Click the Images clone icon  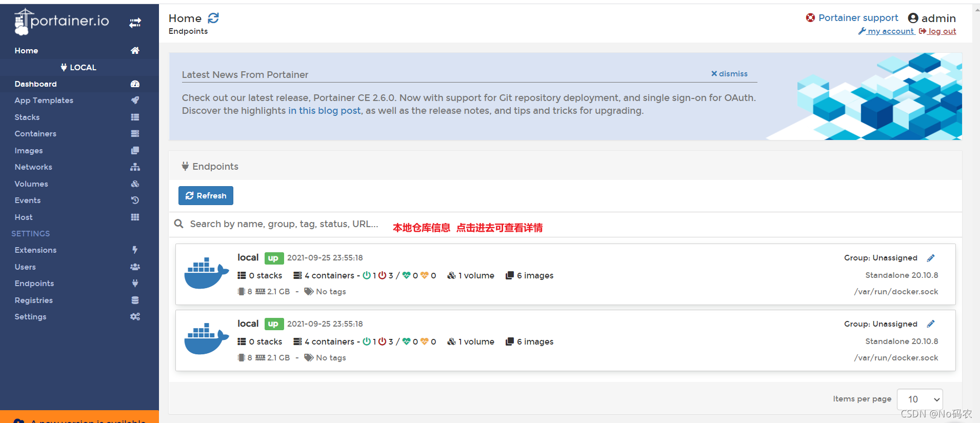pos(135,150)
